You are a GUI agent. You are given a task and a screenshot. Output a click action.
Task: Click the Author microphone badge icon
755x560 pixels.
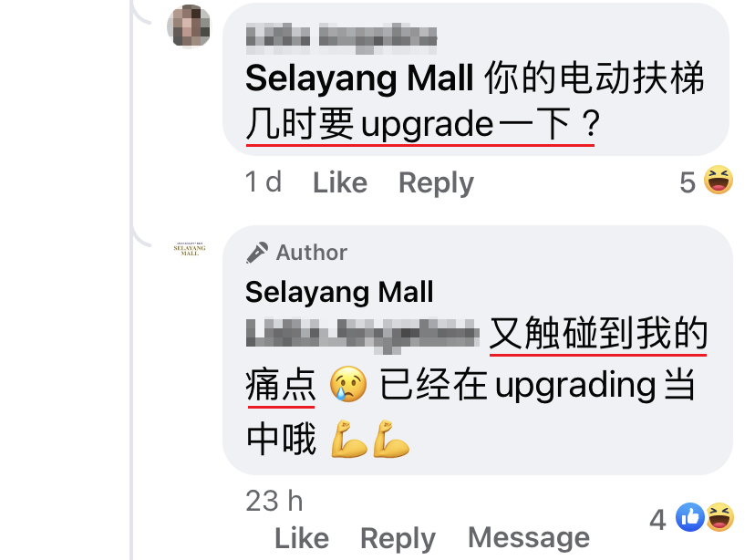[257, 253]
